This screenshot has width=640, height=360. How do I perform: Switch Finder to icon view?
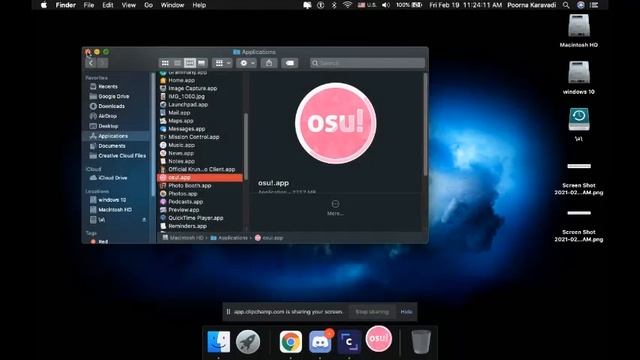click(165, 63)
